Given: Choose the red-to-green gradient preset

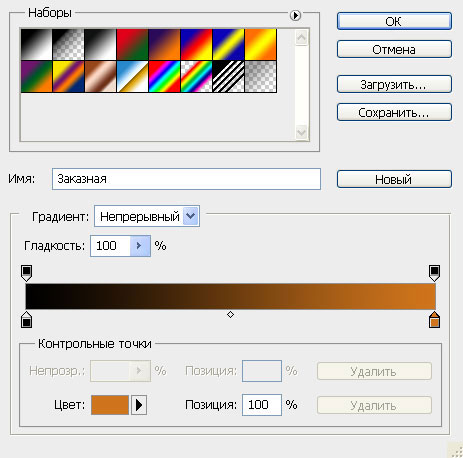Looking at the screenshot, I should tap(132, 45).
